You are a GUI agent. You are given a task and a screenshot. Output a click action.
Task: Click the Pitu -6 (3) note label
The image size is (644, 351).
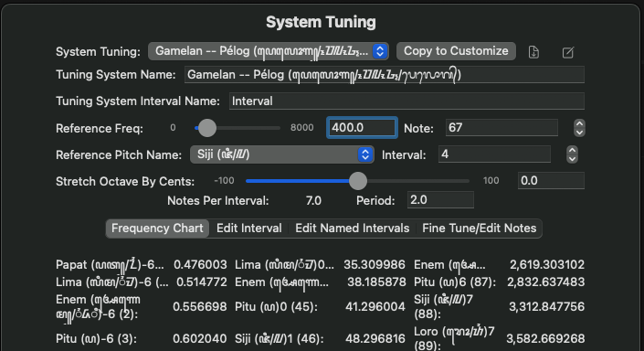tap(97, 339)
